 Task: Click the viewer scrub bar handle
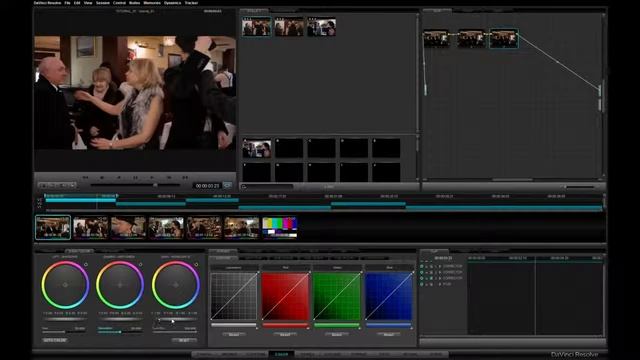pyautogui.click(x=155, y=185)
